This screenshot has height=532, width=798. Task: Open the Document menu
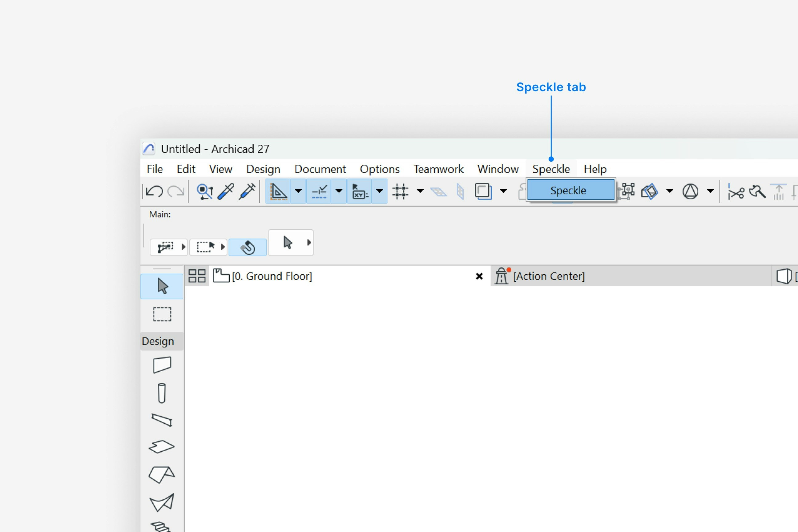point(320,169)
